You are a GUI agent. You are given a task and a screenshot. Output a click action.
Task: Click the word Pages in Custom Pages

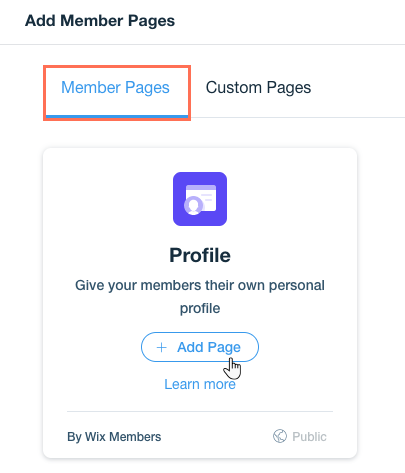coord(289,88)
